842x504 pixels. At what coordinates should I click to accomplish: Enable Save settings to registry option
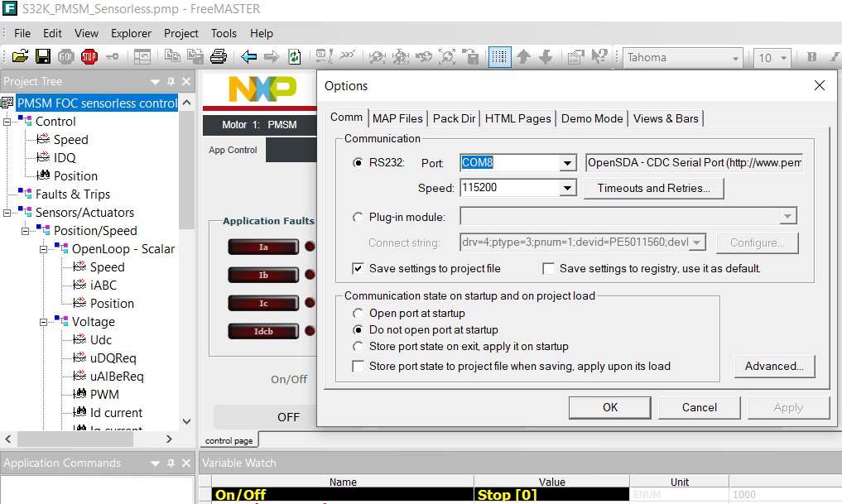pyautogui.click(x=549, y=268)
